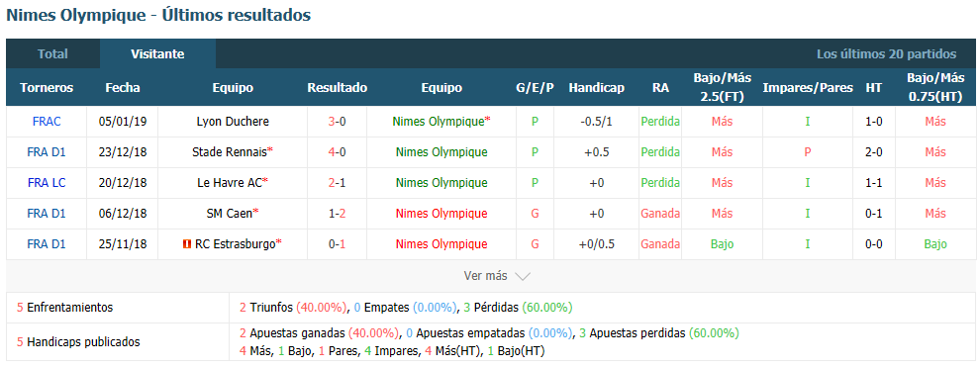Viewport: 980px width, 368px height.
Task: Click the Fecha column header
Action: click(x=123, y=87)
